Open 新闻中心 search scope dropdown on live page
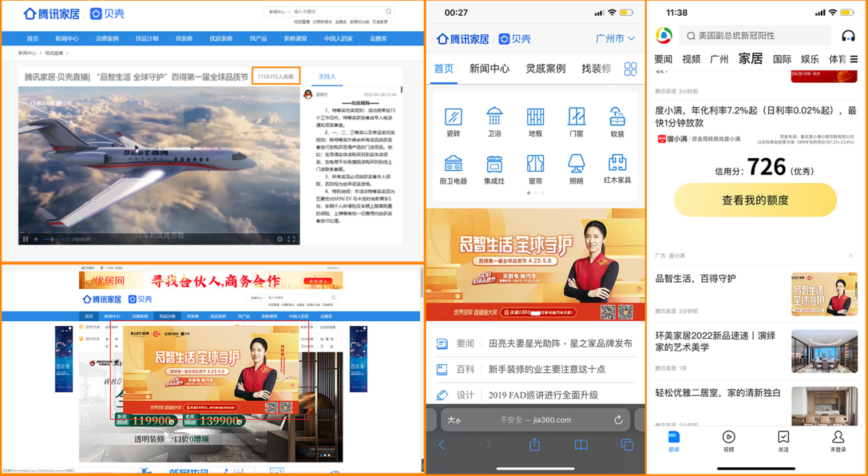 coord(278,12)
